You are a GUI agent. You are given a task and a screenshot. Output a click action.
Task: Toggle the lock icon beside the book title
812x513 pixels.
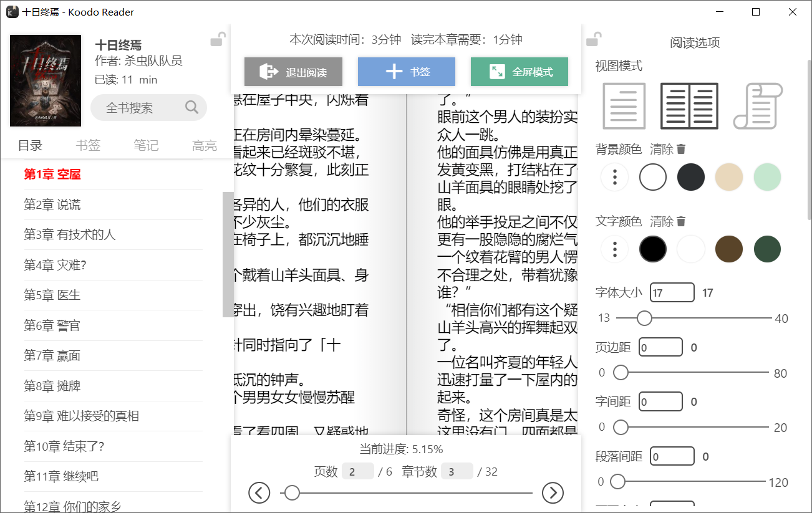coord(217,39)
